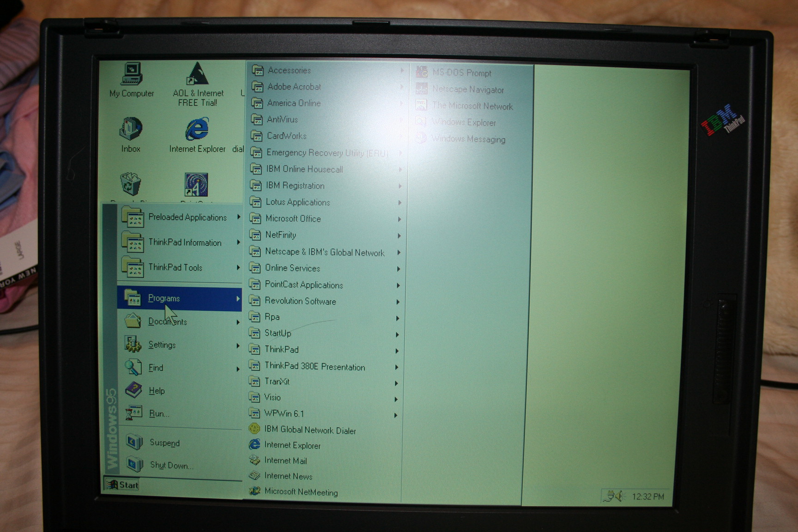Open the IBM Registration group
798x532 pixels.
click(x=326, y=186)
